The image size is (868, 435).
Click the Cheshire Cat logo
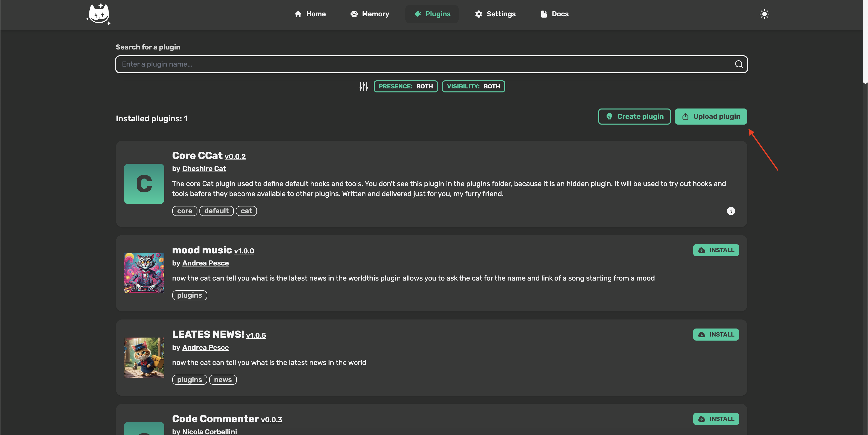(98, 14)
